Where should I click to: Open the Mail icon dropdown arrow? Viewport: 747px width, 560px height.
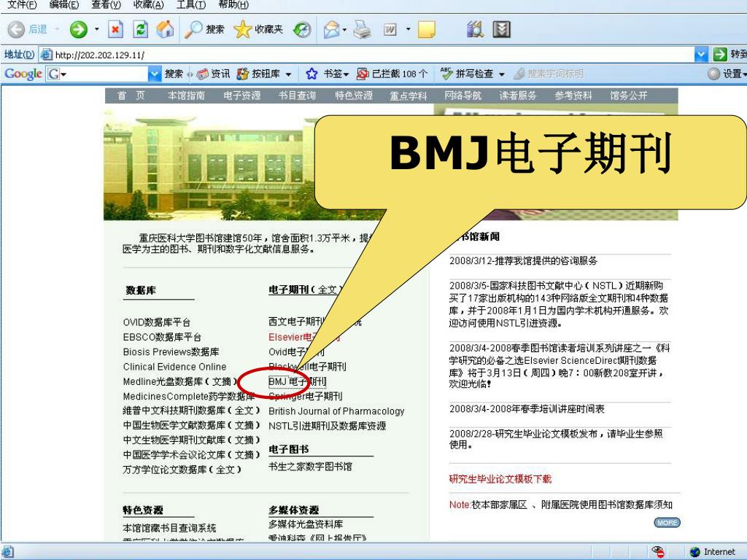[344, 29]
